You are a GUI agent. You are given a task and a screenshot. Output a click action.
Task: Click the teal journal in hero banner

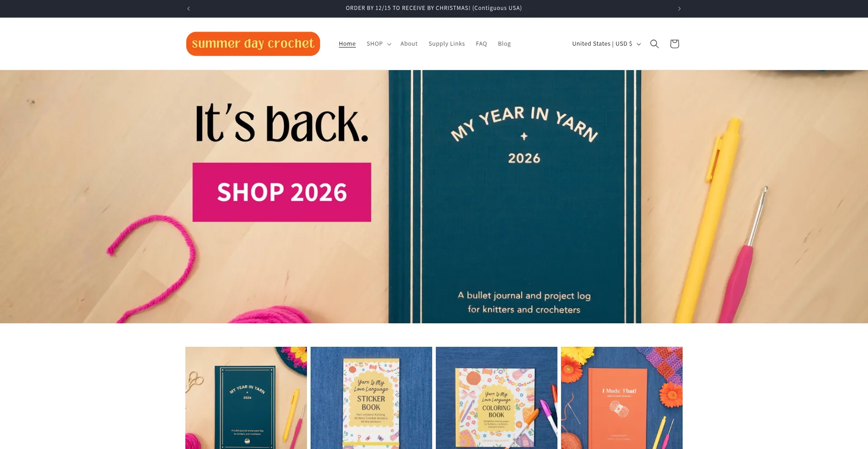click(515, 197)
